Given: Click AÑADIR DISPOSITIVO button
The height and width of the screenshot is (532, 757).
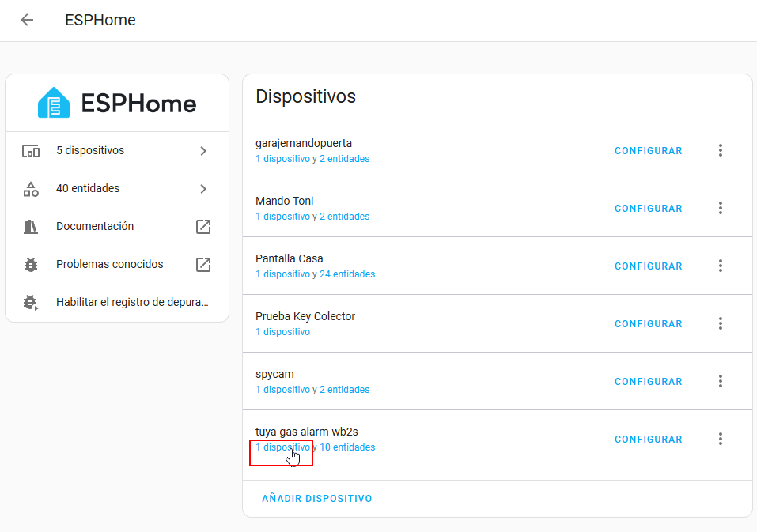Looking at the screenshot, I should pos(316,499).
